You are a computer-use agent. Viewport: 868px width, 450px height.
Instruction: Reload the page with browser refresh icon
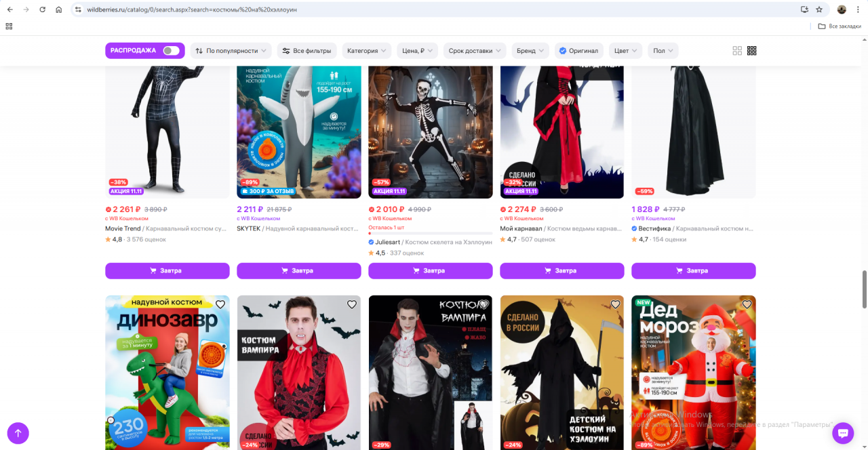[42, 9]
